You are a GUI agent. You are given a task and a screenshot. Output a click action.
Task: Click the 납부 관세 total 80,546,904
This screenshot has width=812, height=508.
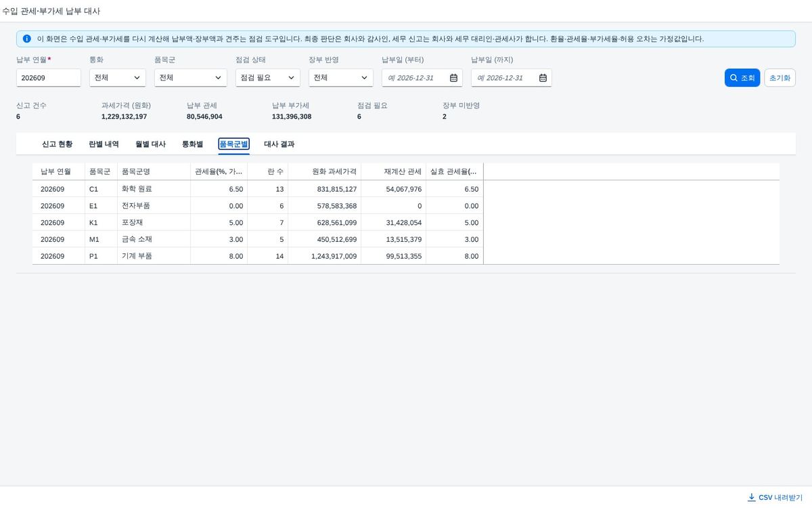tap(204, 117)
